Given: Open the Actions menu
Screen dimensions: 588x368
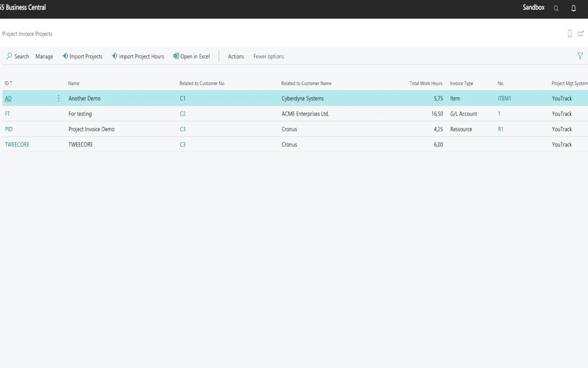Looking at the screenshot, I should pyautogui.click(x=236, y=56).
